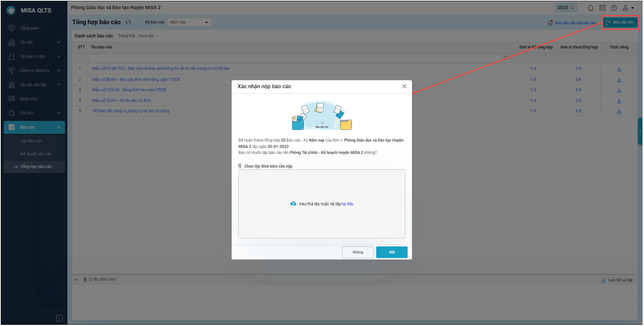Toggle the attachments panel chevron beside Tệp đính kèm

pos(76,280)
